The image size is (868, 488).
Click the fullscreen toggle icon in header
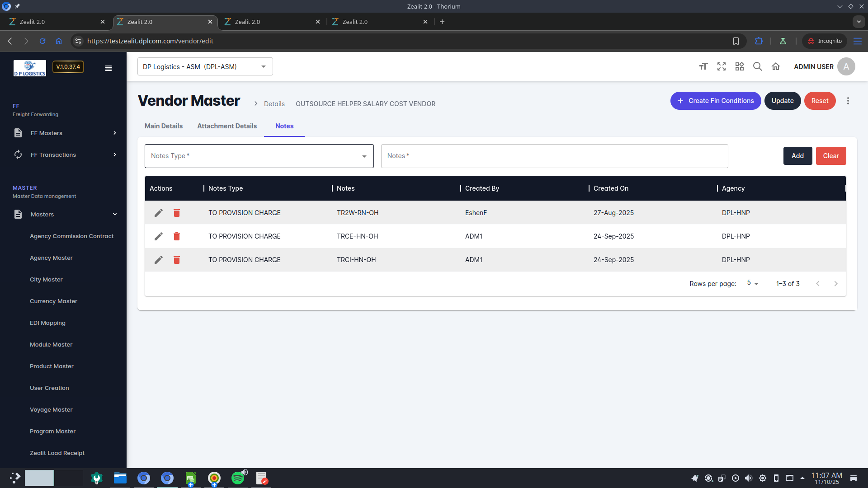722,67
